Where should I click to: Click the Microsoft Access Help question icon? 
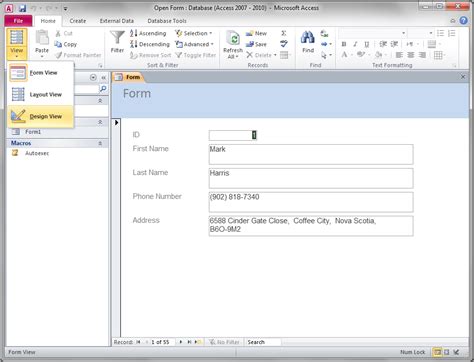[x=463, y=21]
